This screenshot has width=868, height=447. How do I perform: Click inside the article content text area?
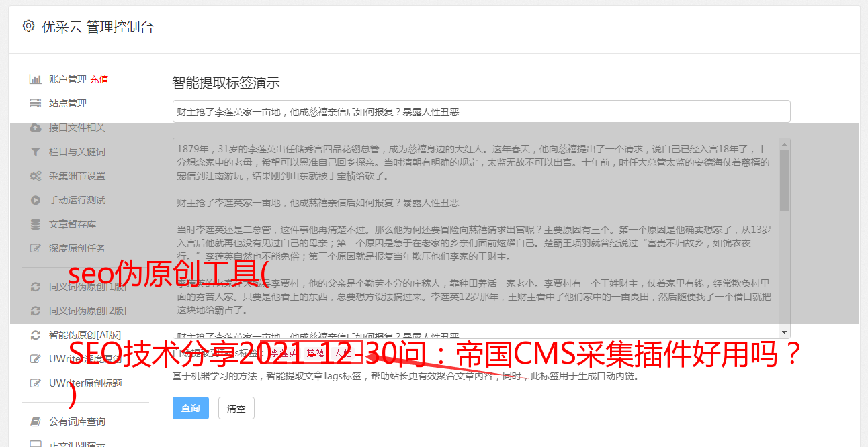476,238
